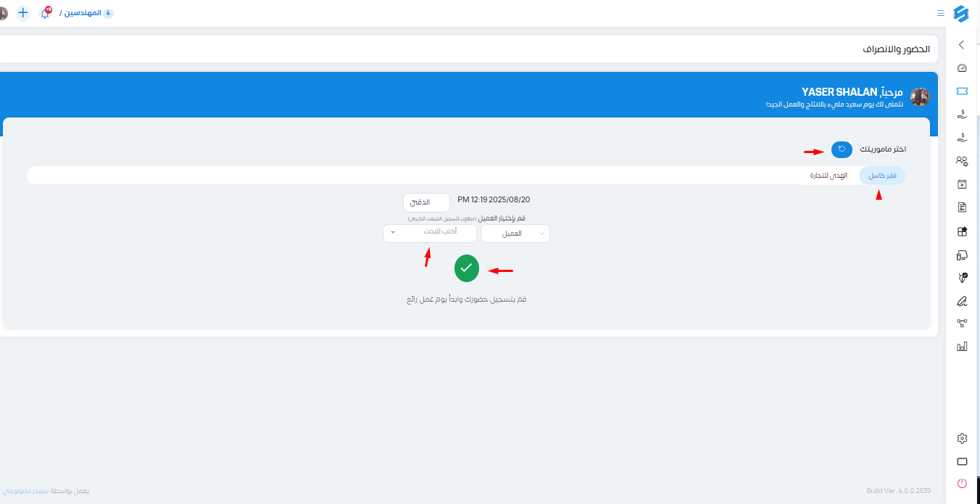Collapse sidebar with the back chevron

click(962, 45)
